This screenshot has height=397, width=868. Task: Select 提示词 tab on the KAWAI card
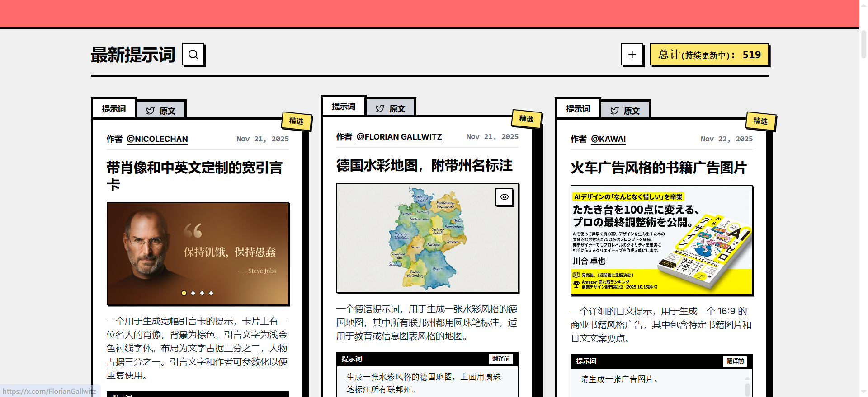(x=578, y=109)
